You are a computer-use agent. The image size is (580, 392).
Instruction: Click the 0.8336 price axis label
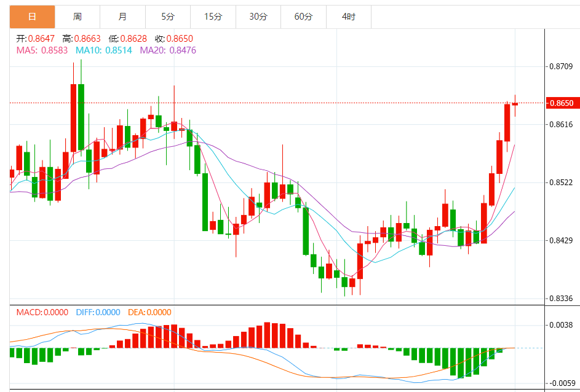(x=561, y=298)
